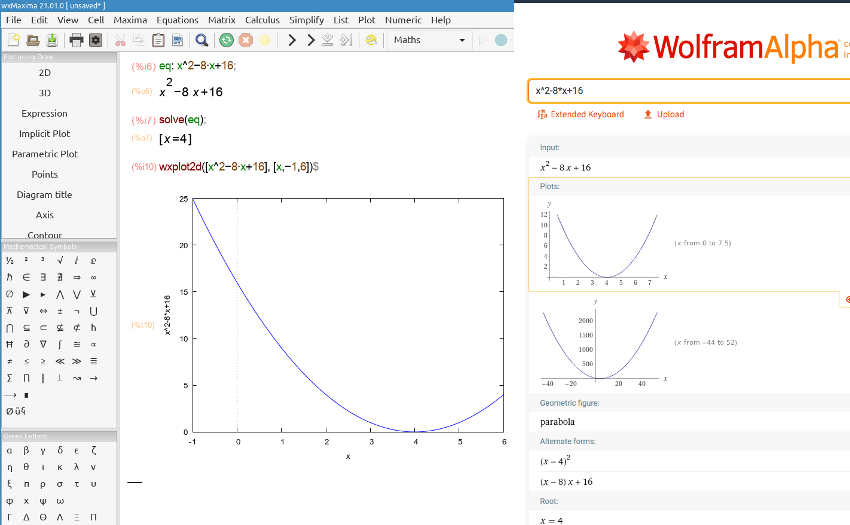Click the Extended Keyboard link in WolframAlpha

pyautogui.click(x=581, y=114)
